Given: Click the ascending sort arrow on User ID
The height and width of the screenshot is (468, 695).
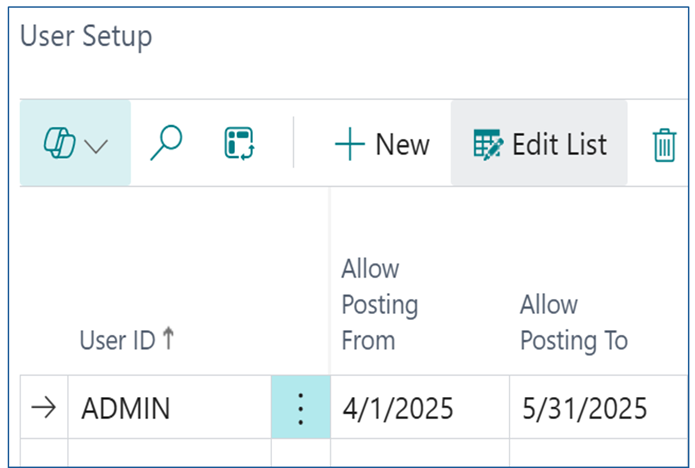Looking at the screenshot, I should [168, 339].
